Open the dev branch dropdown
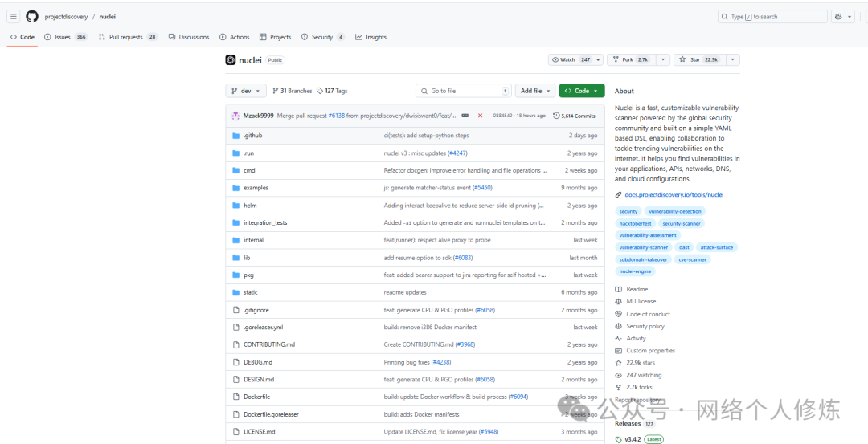This screenshot has width=868, height=444. click(x=246, y=91)
